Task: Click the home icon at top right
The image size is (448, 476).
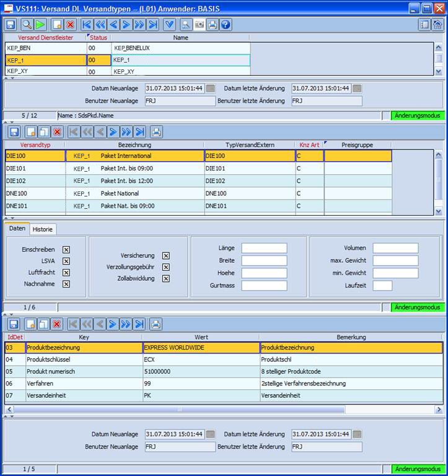Action: pyautogui.click(x=437, y=25)
